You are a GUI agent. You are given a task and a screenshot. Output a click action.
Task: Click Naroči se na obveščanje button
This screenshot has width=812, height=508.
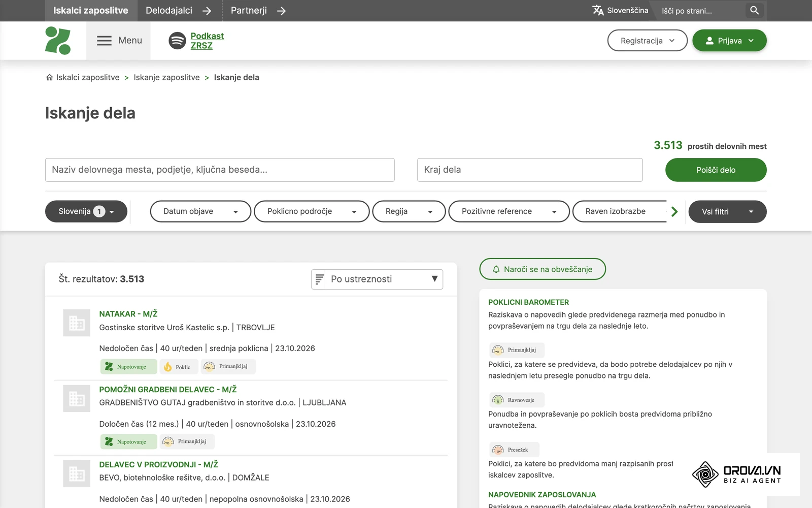click(543, 269)
